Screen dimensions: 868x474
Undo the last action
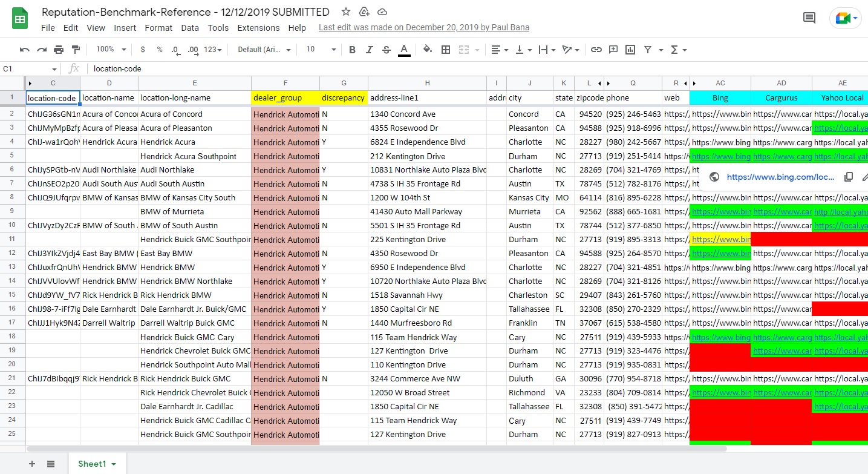(x=25, y=50)
